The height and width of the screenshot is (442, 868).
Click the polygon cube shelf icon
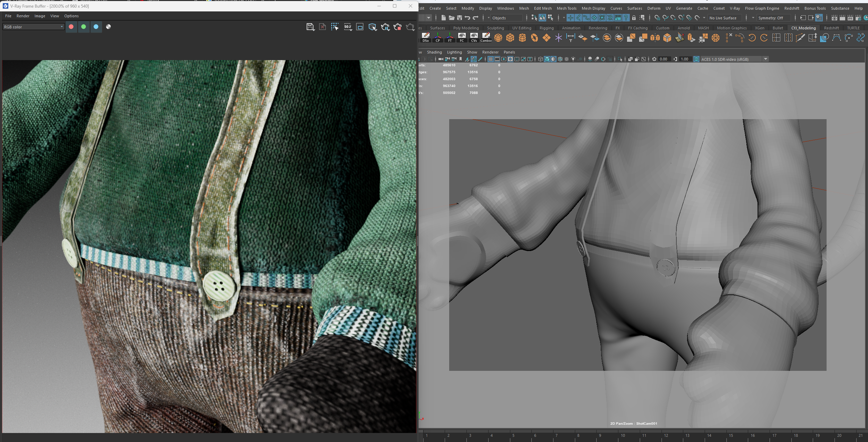coord(510,38)
